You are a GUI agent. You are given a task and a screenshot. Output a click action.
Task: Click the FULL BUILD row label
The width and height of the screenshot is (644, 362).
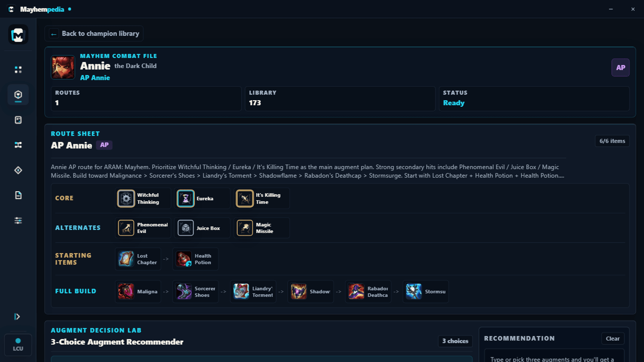click(76, 291)
